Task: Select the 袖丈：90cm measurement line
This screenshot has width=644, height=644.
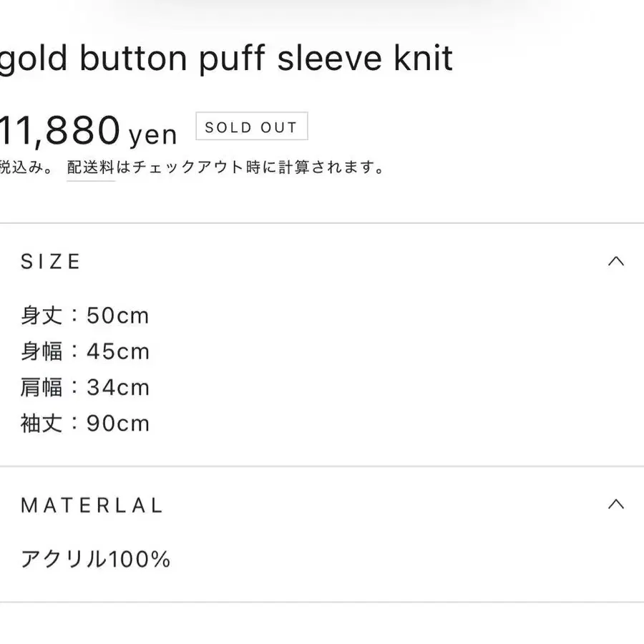Action: [84, 423]
